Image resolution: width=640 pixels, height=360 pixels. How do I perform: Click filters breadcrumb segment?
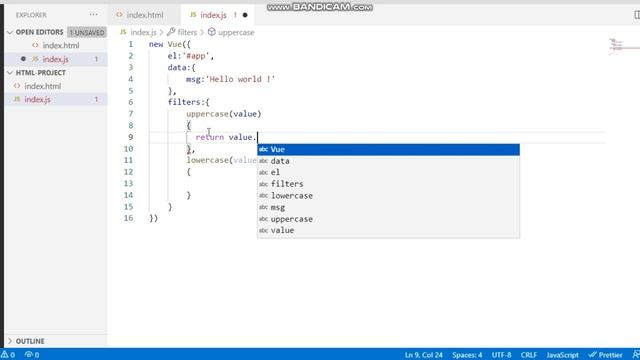click(187, 32)
